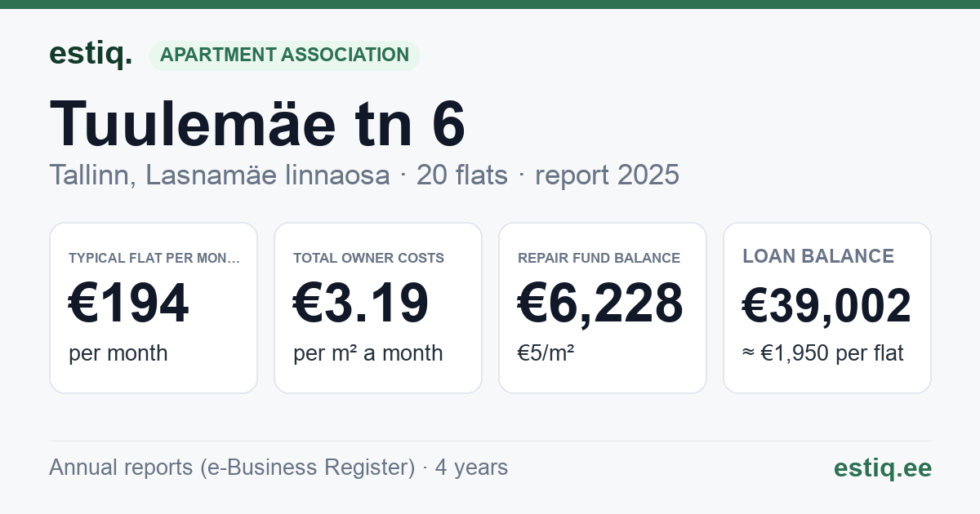Click the €3.19 value
The image size is (980, 514).
pos(361,304)
